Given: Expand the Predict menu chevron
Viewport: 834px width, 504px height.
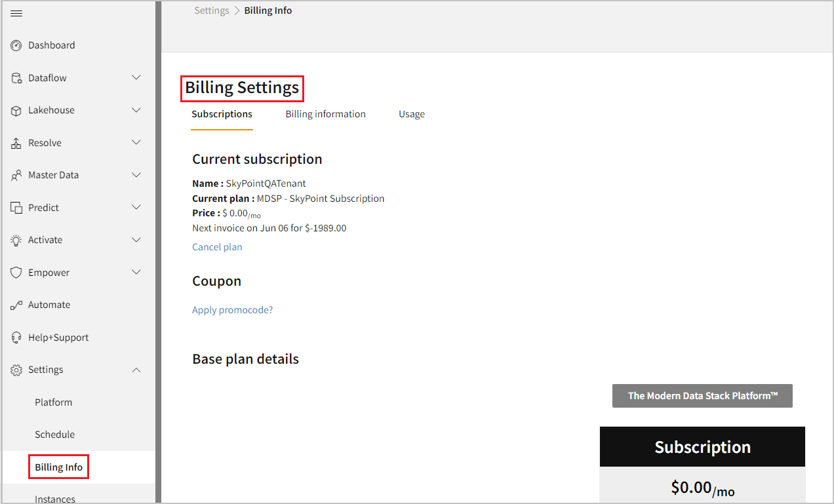Looking at the screenshot, I should tap(136, 207).
